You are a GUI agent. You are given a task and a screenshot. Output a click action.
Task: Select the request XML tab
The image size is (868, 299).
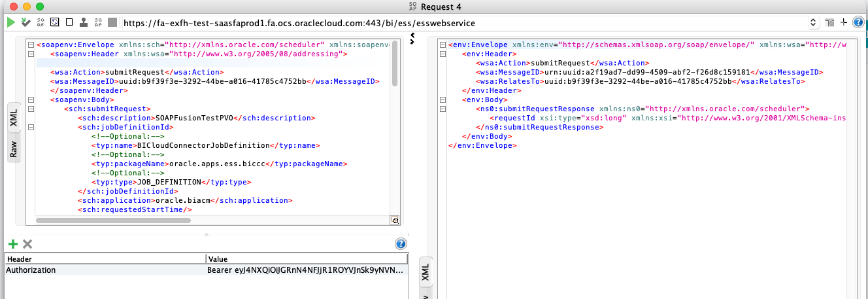coord(13,118)
